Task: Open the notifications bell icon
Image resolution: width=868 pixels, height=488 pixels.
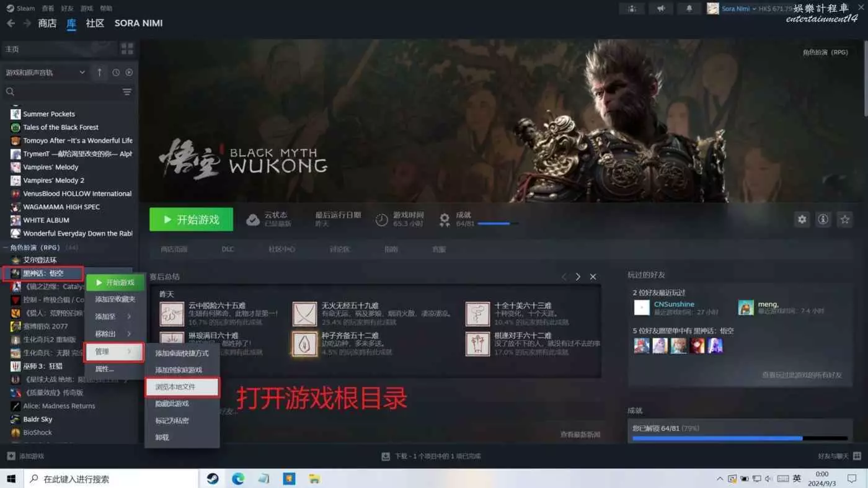Action: (689, 9)
